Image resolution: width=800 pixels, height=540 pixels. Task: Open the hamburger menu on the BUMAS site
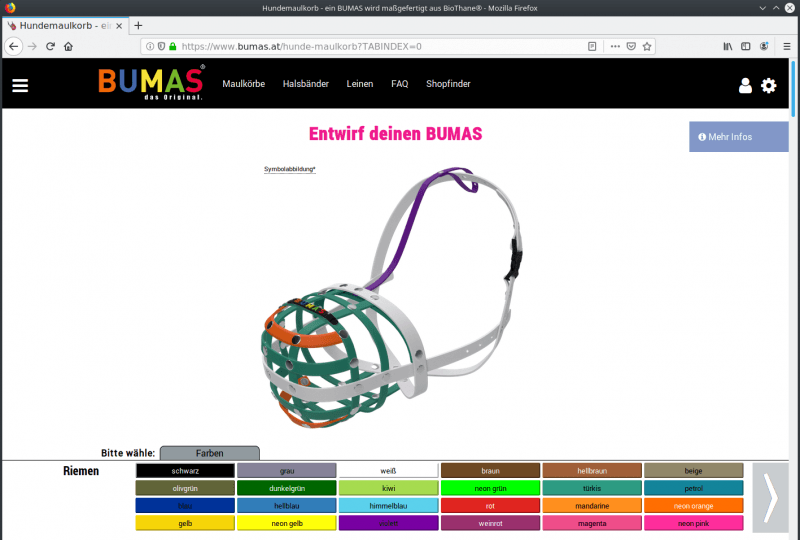click(20, 85)
